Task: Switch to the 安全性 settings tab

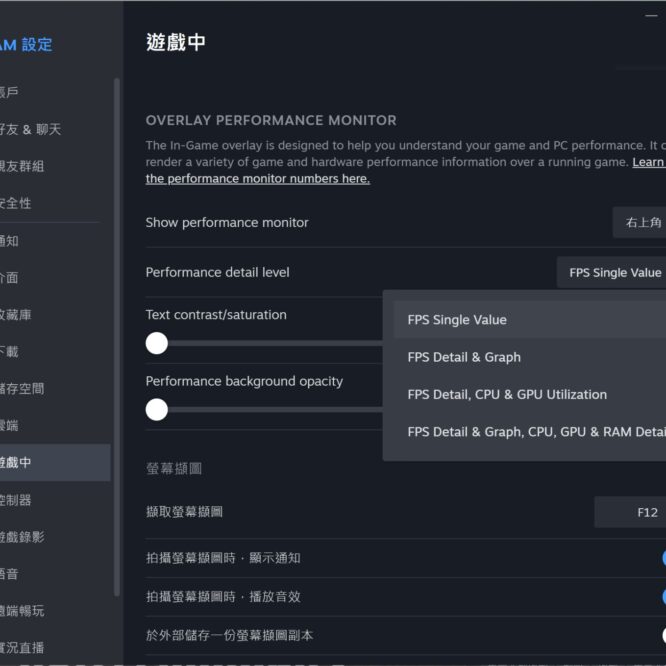Action: (18, 203)
